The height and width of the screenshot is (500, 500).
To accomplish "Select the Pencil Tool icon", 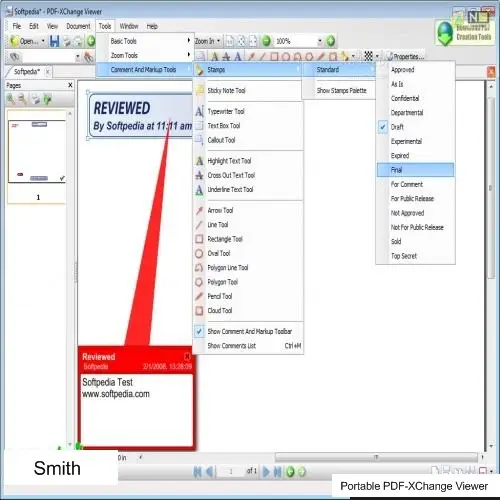I will 199,296.
